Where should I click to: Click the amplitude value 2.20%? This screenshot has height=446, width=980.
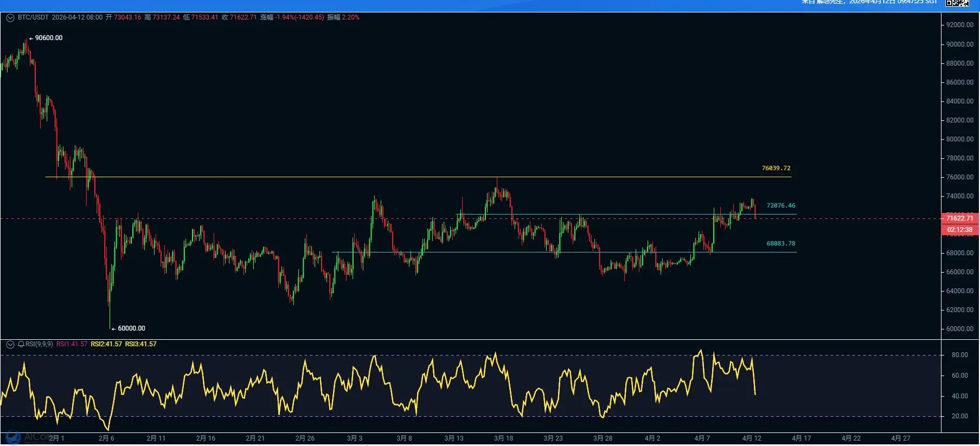(x=350, y=17)
